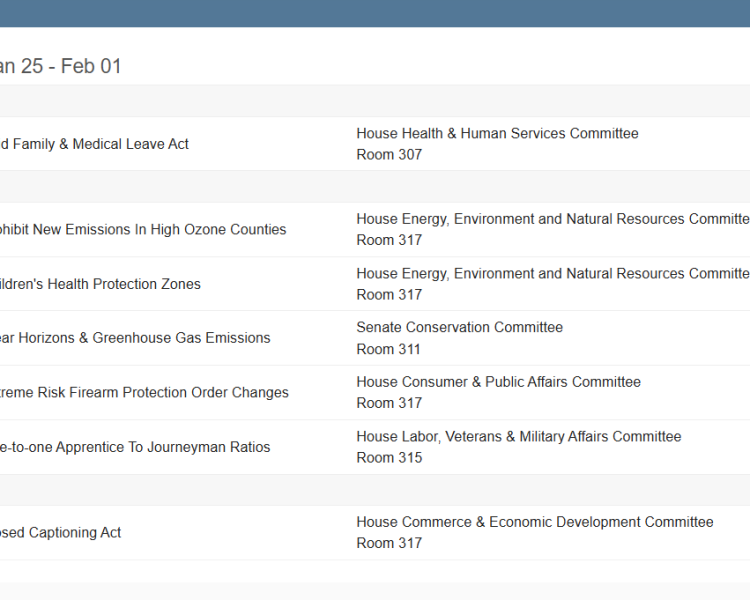
Task: View Extreme Risk Firearm Protection Order Changes
Action: tap(144, 393)
